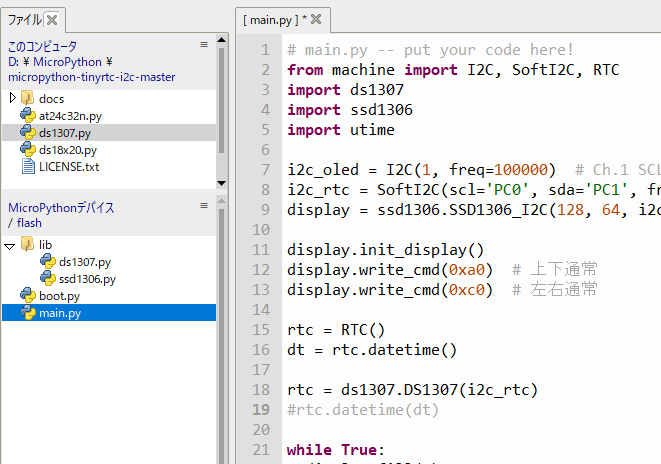The image size is (661, 464).
Task: Open the MicroPythonデバイス panel hamburger menu
Action: point(204,206)
